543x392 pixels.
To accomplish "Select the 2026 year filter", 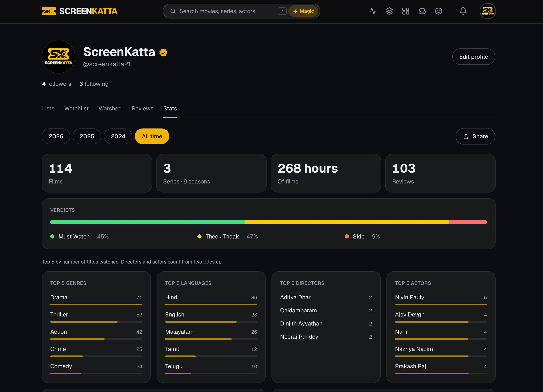I will (56, 136).
